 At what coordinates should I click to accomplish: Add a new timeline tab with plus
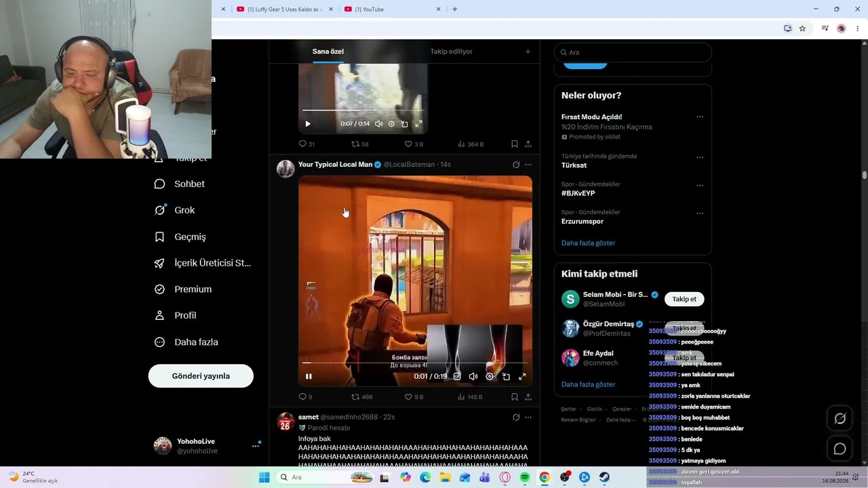pos(528,52)
